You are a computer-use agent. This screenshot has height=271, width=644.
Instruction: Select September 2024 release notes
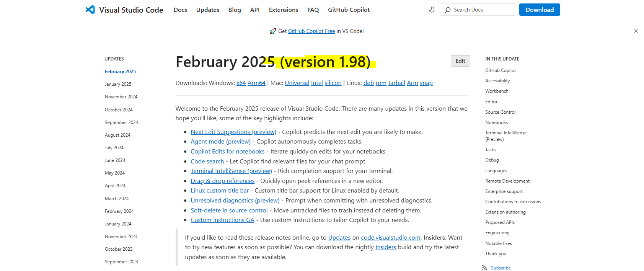[121, 122]
